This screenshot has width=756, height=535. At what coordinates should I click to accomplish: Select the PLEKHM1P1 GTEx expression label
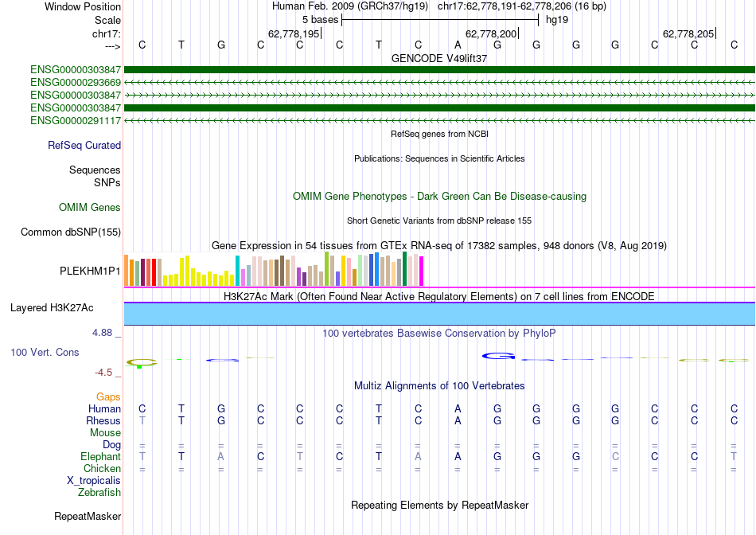click(90, 271)
